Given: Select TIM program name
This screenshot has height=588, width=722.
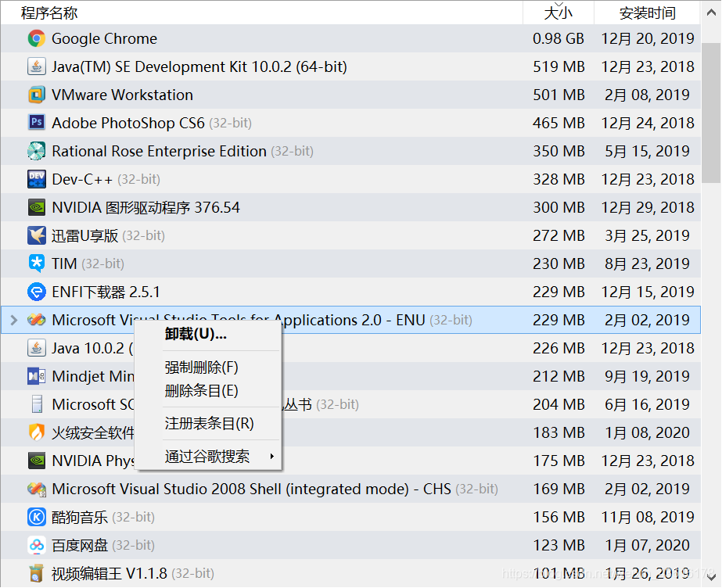Looking at the screenshot, I should [x=64, y=264].
